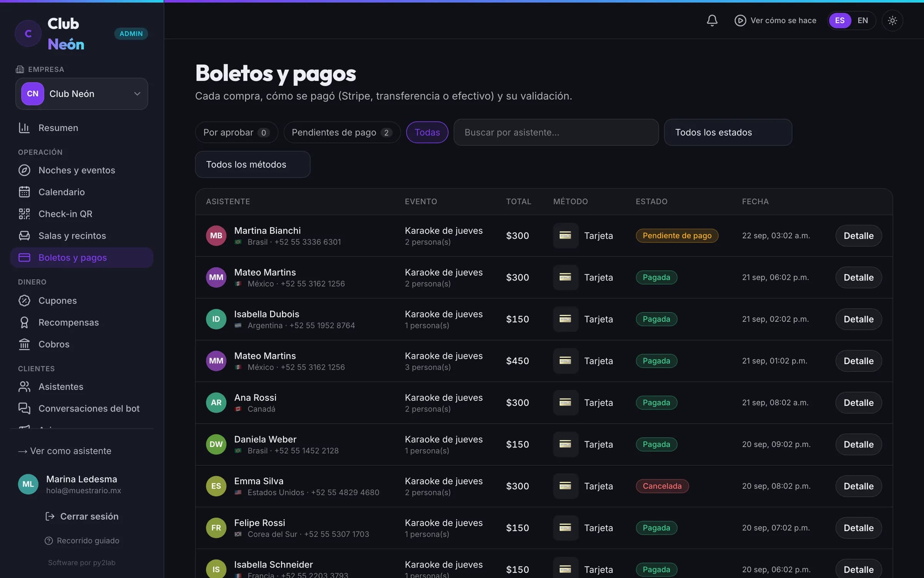924x578 pixels.
Task: Switch language to EN
Action: [863, 20]
